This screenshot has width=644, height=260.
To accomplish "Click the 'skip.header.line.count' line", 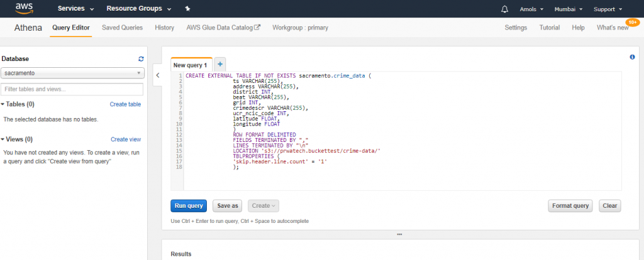I will coord(280,161).
